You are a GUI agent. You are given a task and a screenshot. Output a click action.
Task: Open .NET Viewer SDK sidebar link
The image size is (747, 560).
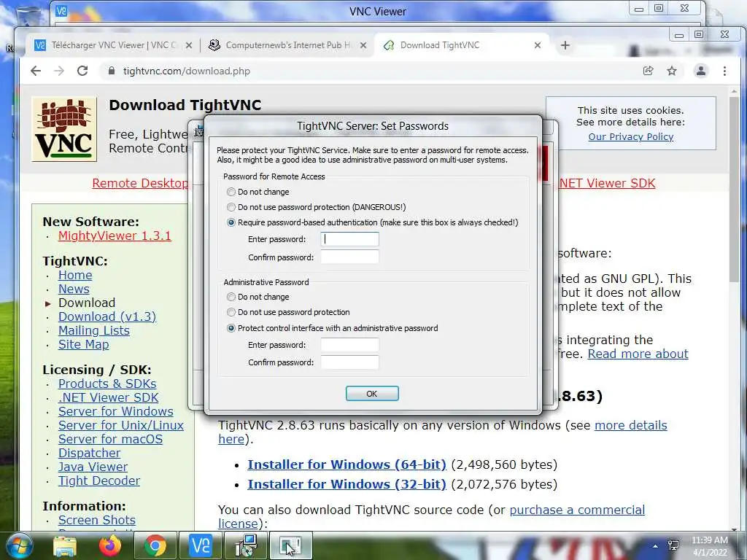(x=108, y=397)
